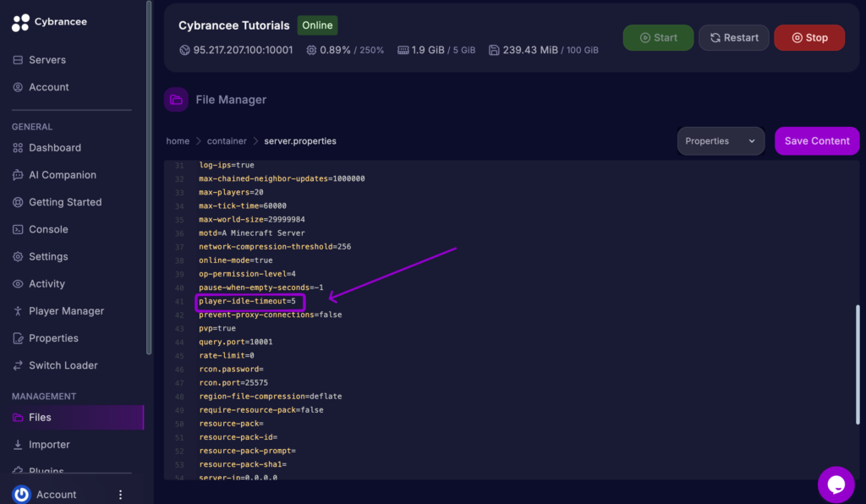Image resolution: width=866 pixels, height=504 pixels.
Task: Open the account three-dot menu
Action: pos(120,495)
